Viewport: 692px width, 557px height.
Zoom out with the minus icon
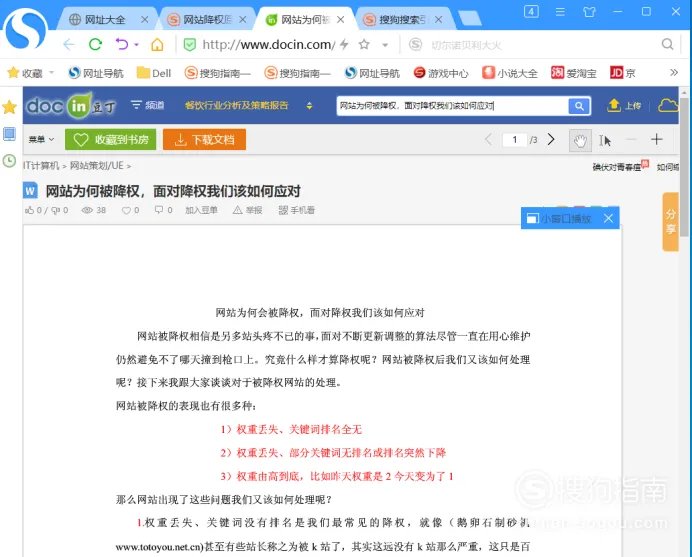tap(632, 139)
